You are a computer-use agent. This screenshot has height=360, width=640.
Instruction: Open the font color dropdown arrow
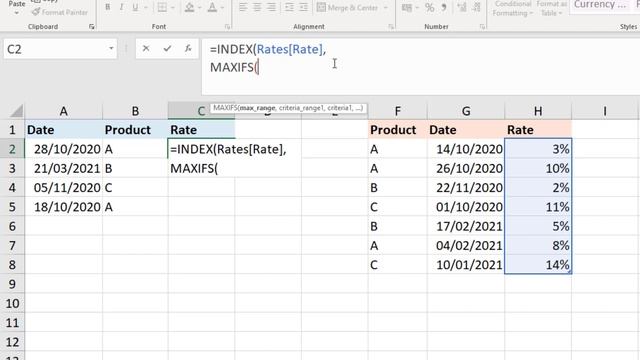pyautogui.click(x=222, y=7)
